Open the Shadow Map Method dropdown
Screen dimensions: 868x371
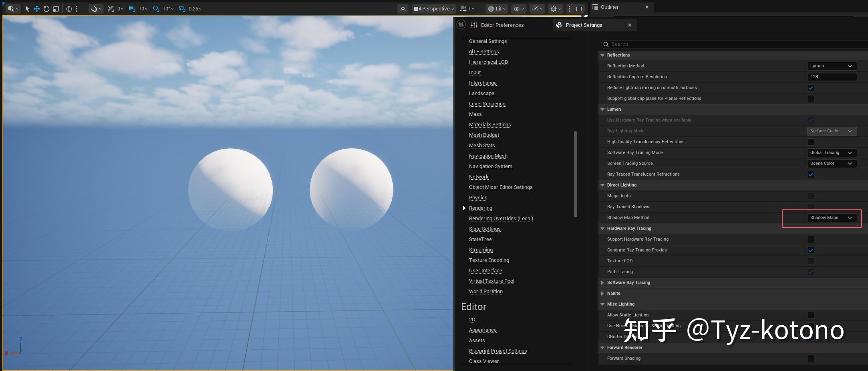pos(832,217)
